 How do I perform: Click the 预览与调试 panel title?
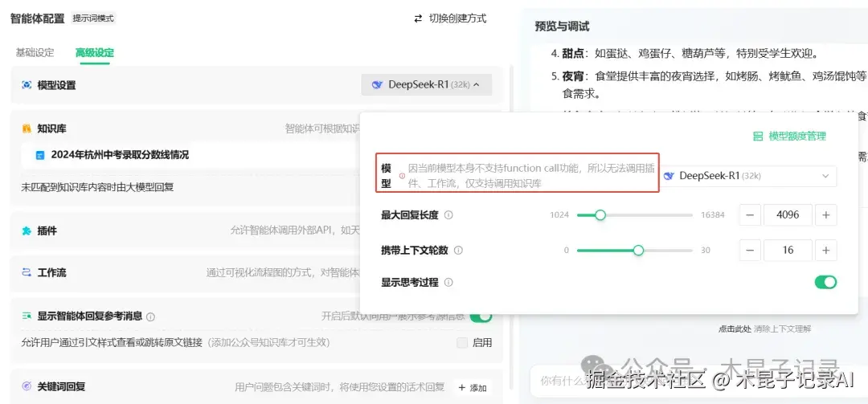coord(562,26)
